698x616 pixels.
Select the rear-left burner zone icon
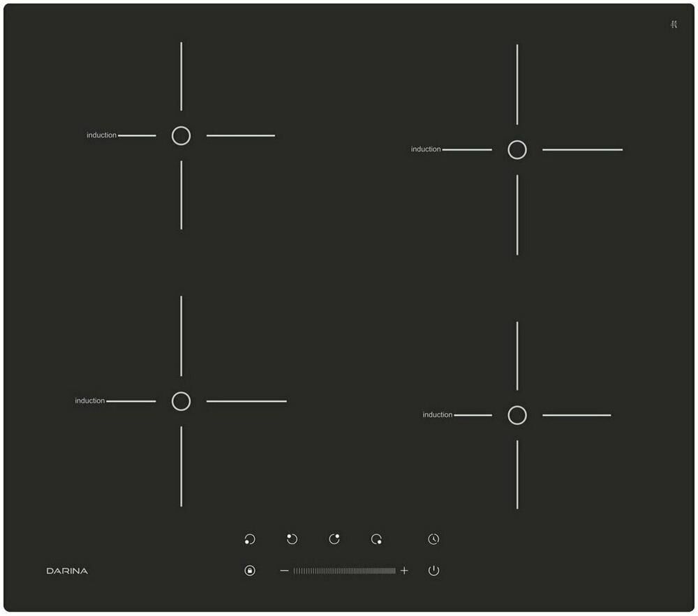(x=292, y=539)
